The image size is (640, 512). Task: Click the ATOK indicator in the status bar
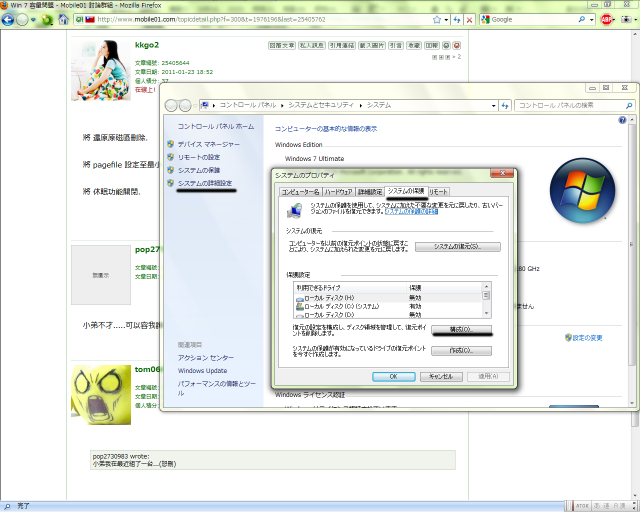582,506
